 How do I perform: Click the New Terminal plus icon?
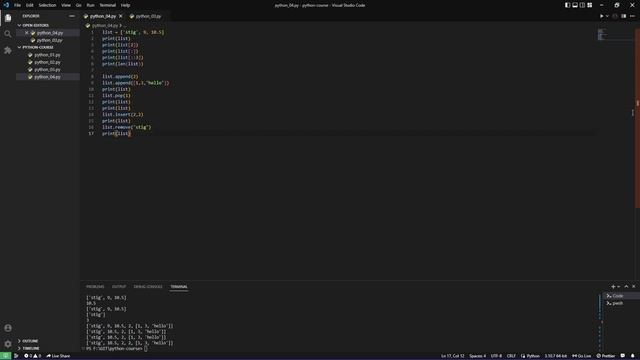coord(613,287)
